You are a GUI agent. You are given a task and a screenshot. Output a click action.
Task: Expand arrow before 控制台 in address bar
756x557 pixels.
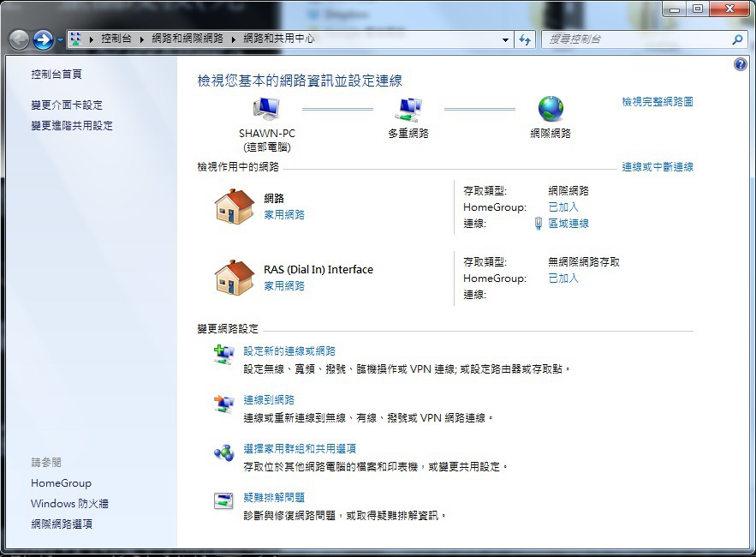(91, 39)
